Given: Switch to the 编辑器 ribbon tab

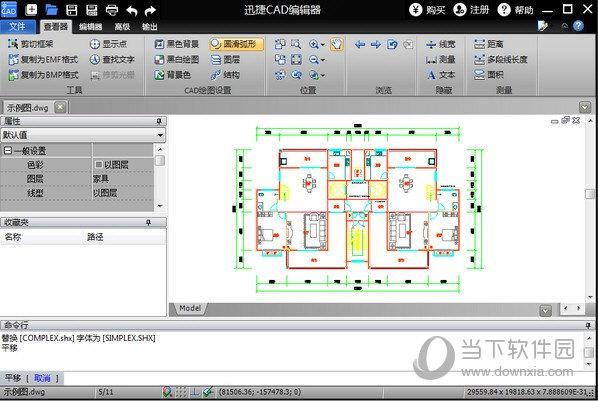Looking at the screenshot, I should click(x=90, y=27).
